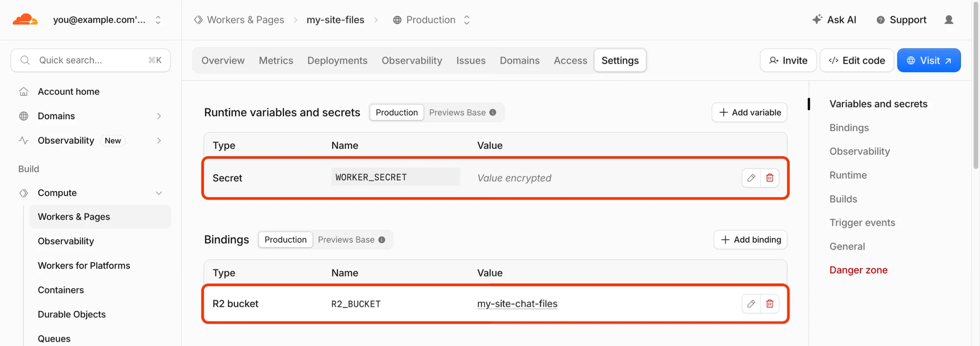980x346 pixels.
Task: Click the WORKER_SECRET name field
Action: (x=395, y=177)
